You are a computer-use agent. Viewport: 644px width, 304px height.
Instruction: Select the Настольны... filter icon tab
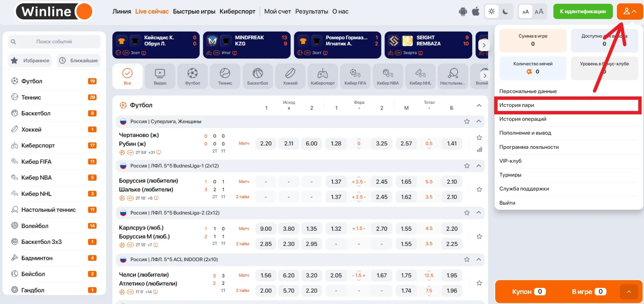[453, 76]
